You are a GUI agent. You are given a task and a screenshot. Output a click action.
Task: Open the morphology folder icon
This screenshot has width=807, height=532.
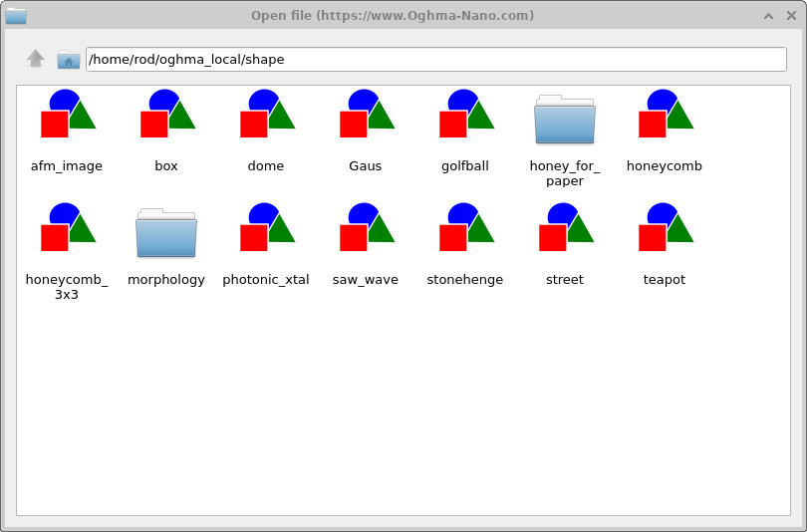click(x=166, y=232)
